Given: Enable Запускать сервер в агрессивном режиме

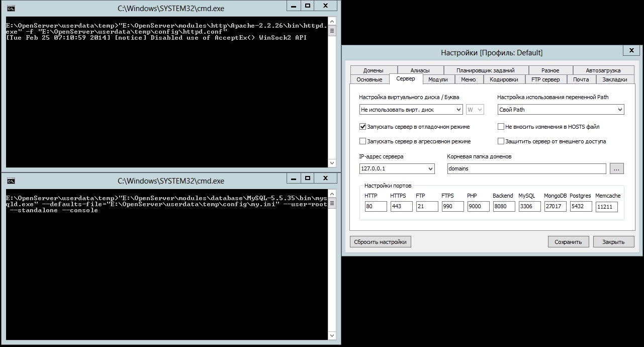Looking at the screenshot, I should 363,142.
